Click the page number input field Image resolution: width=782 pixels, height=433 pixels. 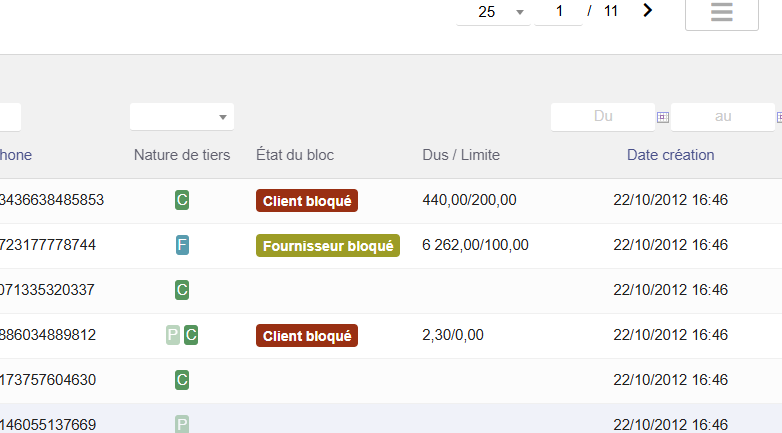(559, 12)
